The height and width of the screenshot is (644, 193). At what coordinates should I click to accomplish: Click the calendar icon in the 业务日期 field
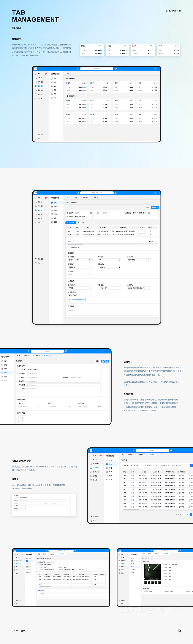(x=149, y=213)
